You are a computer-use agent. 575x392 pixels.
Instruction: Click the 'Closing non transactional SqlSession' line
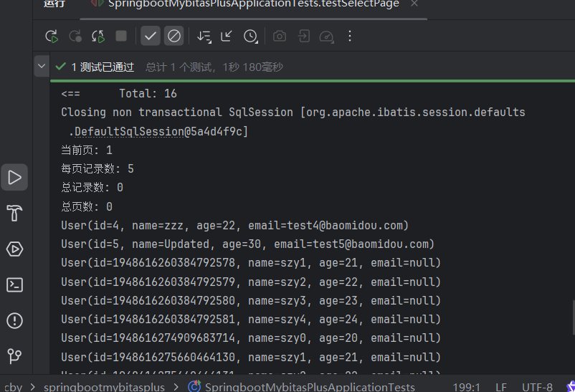pyautogui.click(x=293, y=113)
